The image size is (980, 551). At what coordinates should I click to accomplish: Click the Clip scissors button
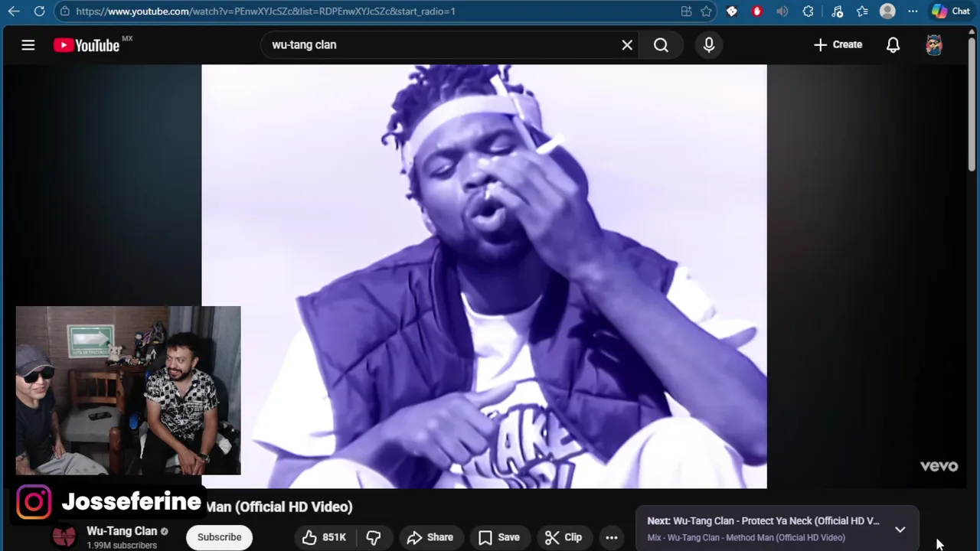coord(563,538)
